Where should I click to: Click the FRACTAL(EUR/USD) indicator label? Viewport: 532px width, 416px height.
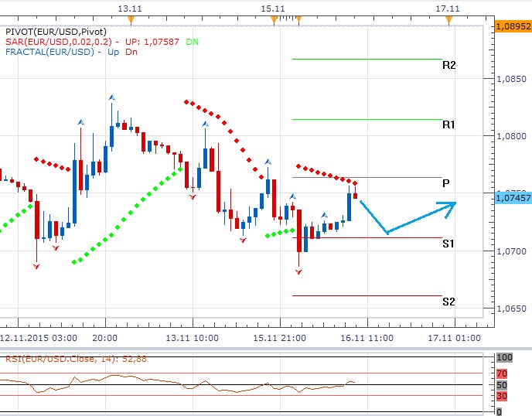(x=48, y=52)
